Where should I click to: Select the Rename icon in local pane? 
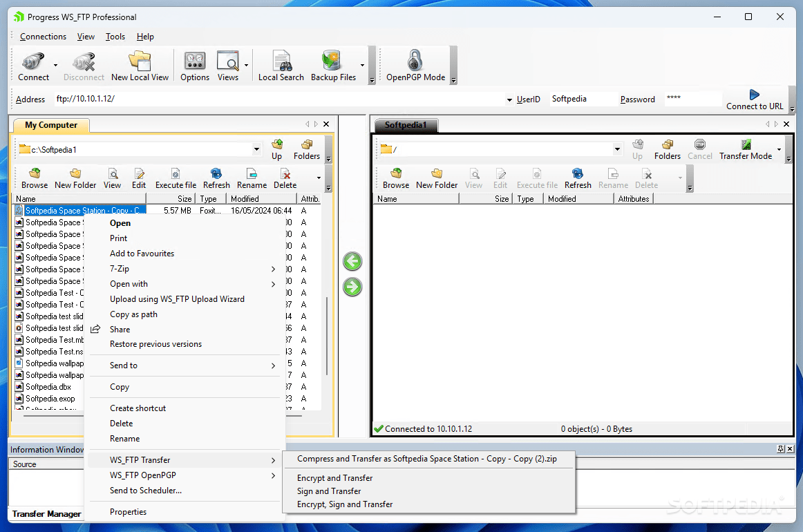[252, 178]
